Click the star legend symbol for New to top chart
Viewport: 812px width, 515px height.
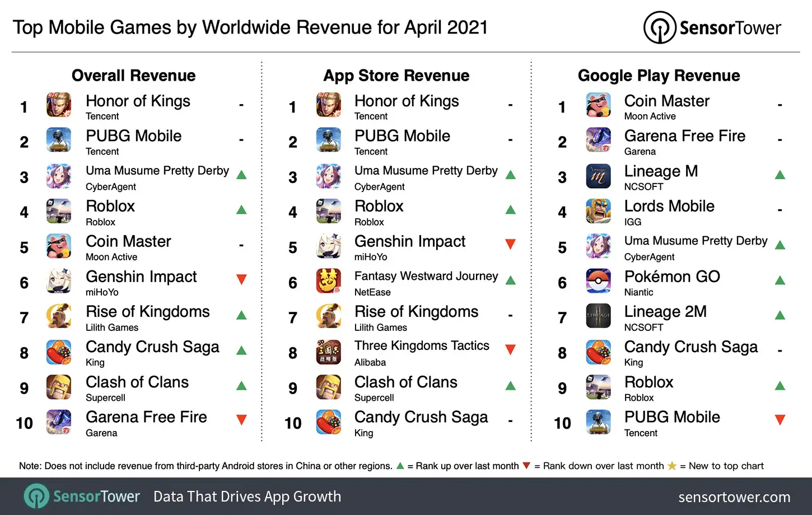(671, 465)
